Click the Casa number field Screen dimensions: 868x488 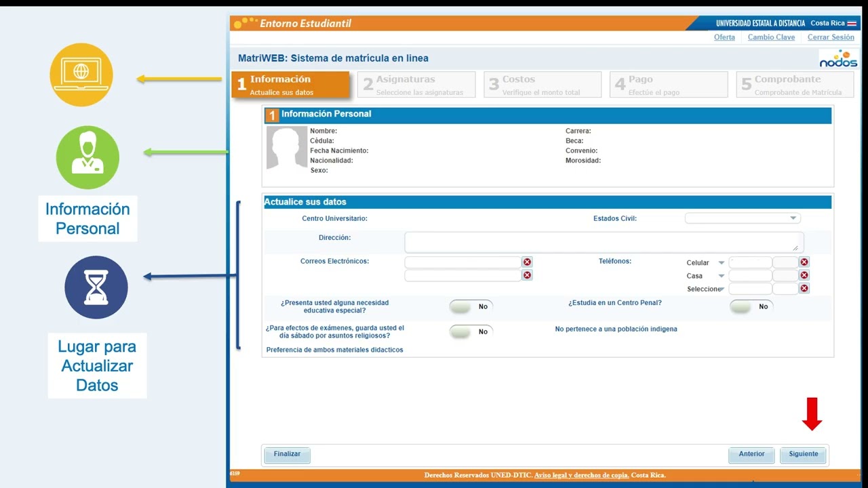pyautogui.click(x=750, y=275)
